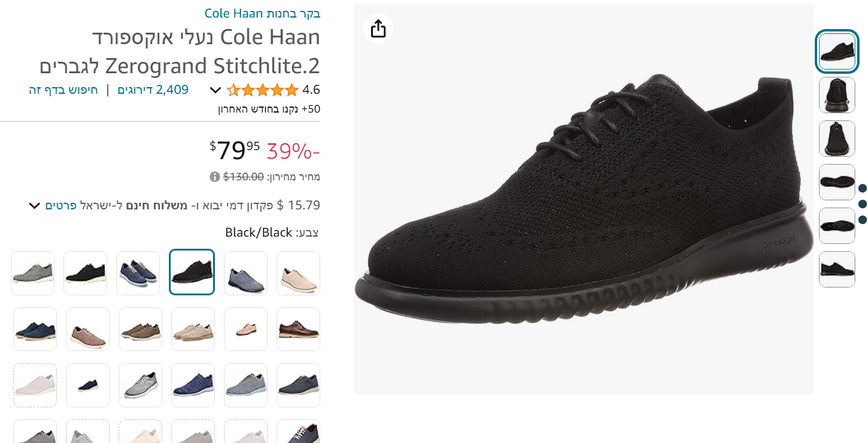
Task: Choose the bright blue heathered knit swatch
Action: (193, 386)
